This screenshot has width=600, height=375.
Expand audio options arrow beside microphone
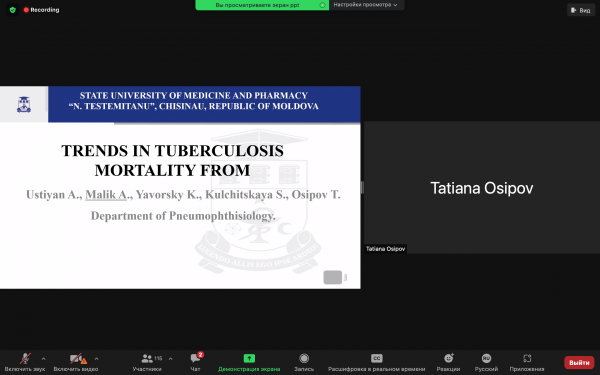(x=43, y=359)
